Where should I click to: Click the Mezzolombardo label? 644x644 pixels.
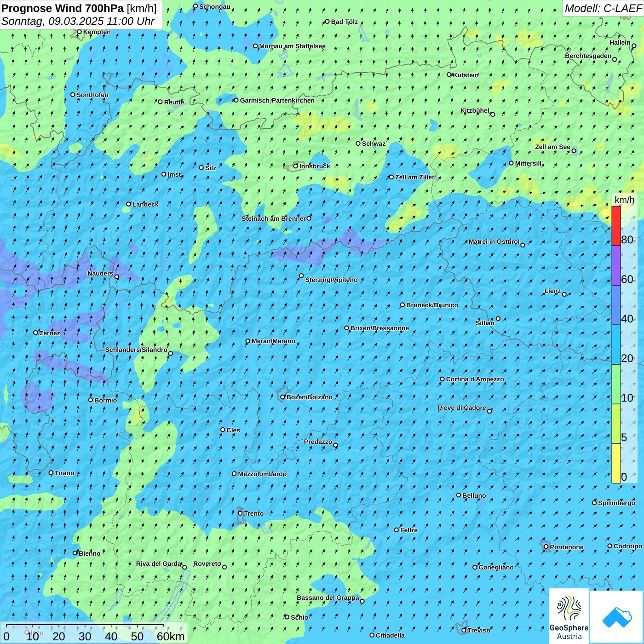tap(262, 474)
